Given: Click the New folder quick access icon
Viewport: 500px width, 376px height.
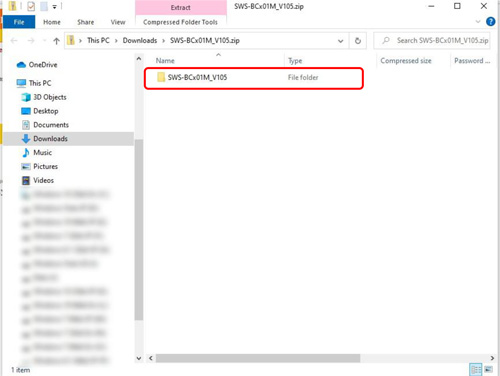Looking at the screenshot, I should [x=44, y=6].
